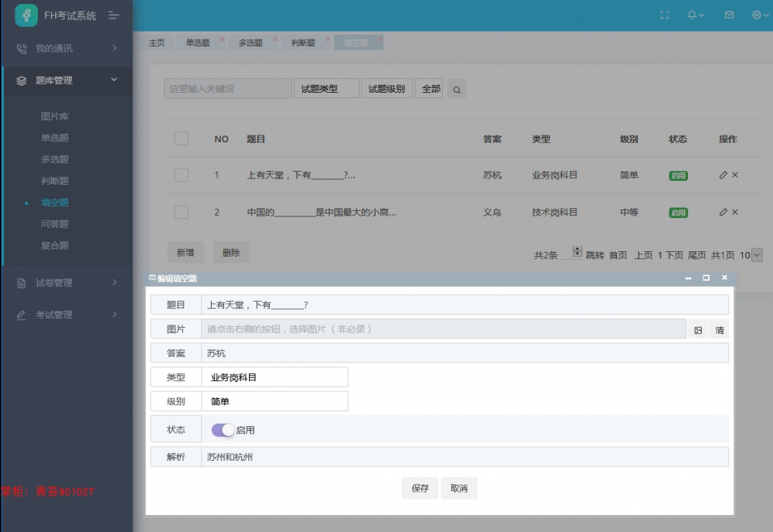Disable the 启用 status switch in the dialog

point(223,429)
